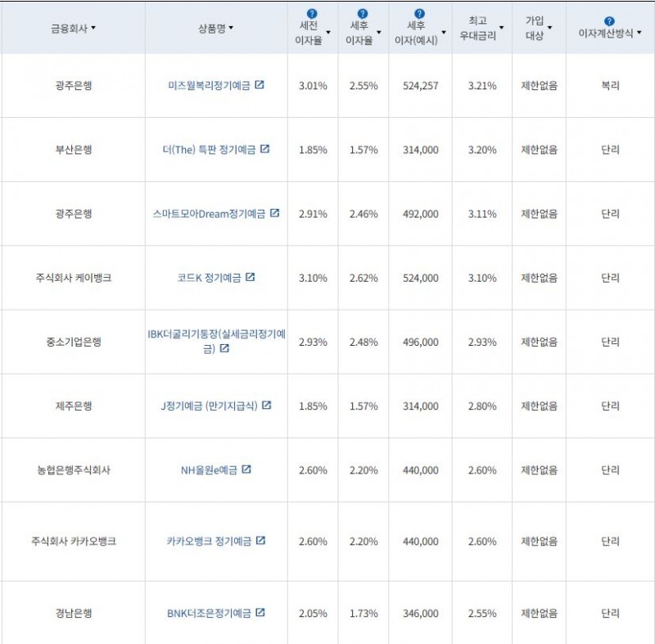Click the 496,000 interest value
This screenshot has width=655, height=644.
tap(420, 342)
